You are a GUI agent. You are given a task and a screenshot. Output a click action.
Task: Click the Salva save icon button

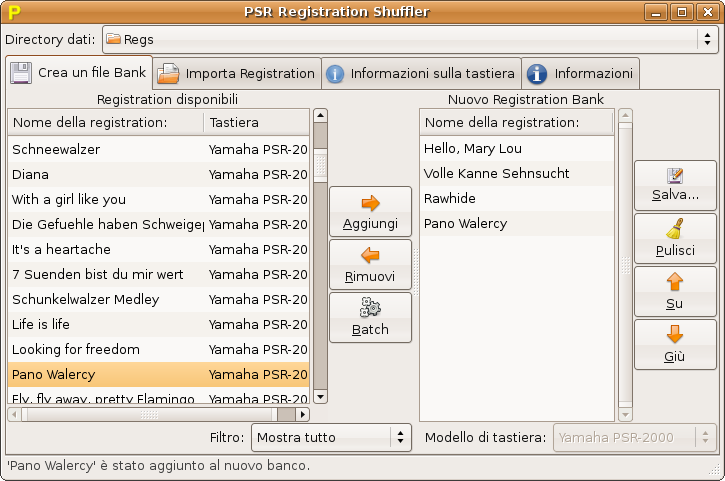click(x=675, y=185)
